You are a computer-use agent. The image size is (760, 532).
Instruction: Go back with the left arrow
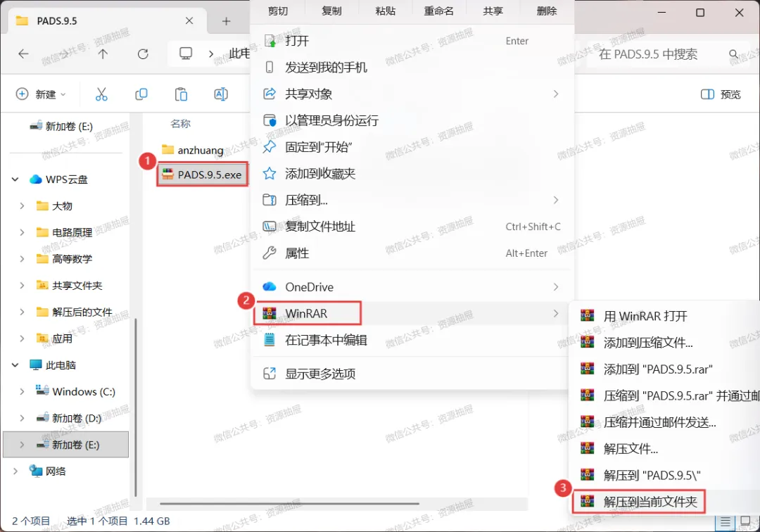coord(23,53)
